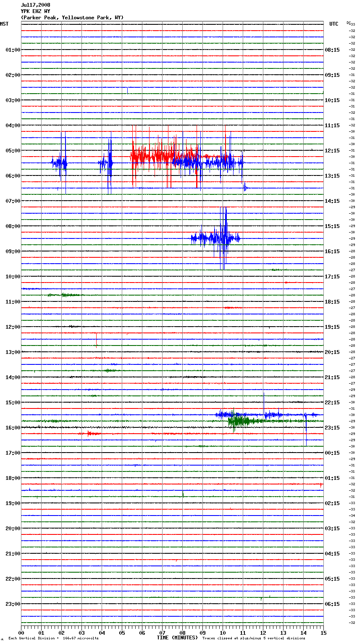This screenshot has width=357, height=644.
Task: Click the 00:15 UTC time label
Action: 332,453
